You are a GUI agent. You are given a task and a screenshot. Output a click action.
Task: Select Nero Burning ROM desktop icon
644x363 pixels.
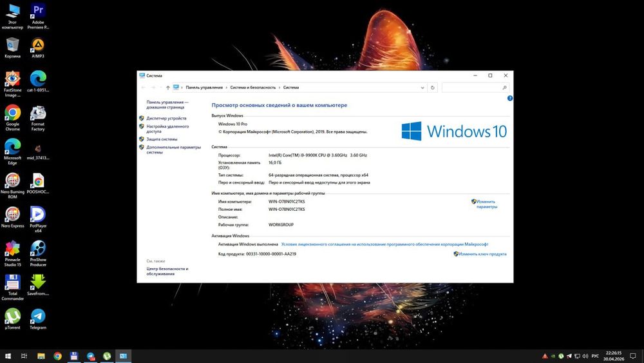12,186
